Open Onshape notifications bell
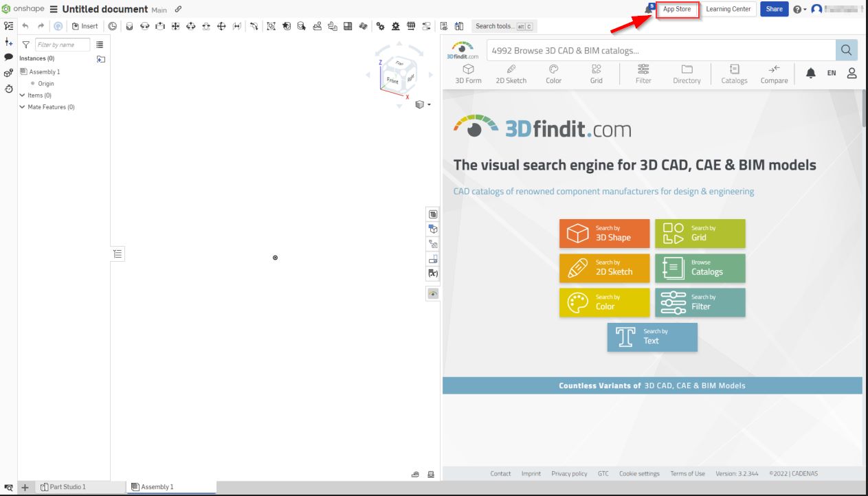 point(648,9)
